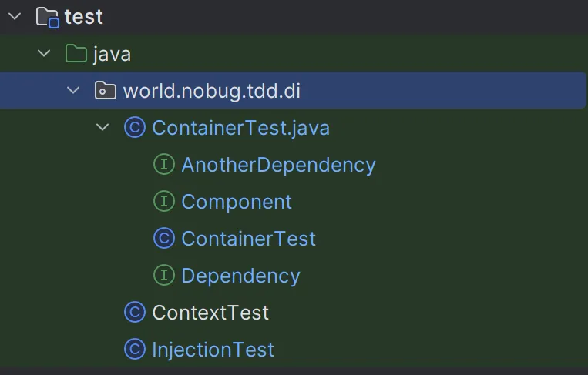Image resolution: width=588 pixels, height=375 pixels.
Task: Select the Component interface label
Action: pos(237,202)
